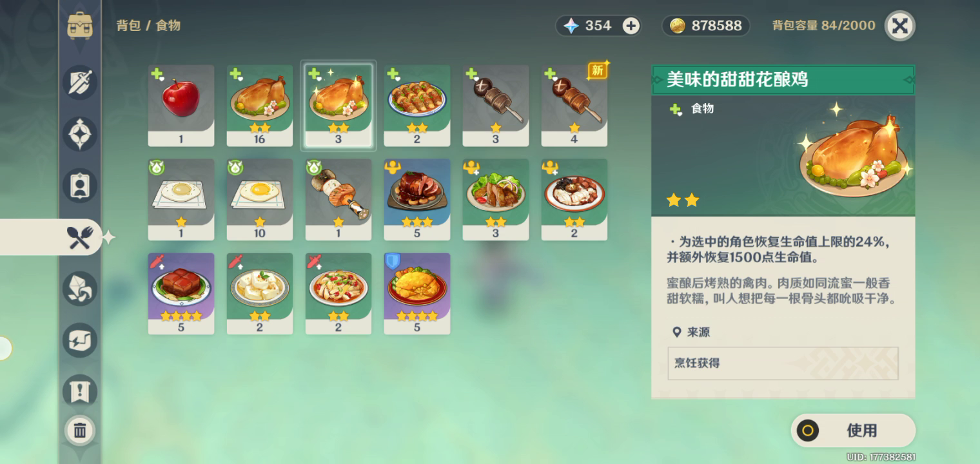980x464 pixels.
Task: Select the Artifacts category icon
Action: tap(80, 134)
